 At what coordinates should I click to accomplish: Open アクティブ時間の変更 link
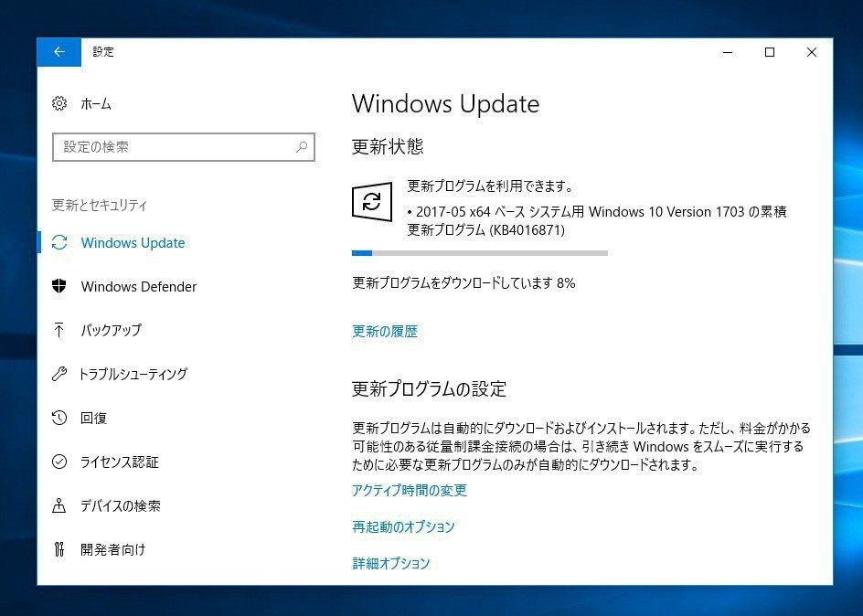(x=410, y=490)
